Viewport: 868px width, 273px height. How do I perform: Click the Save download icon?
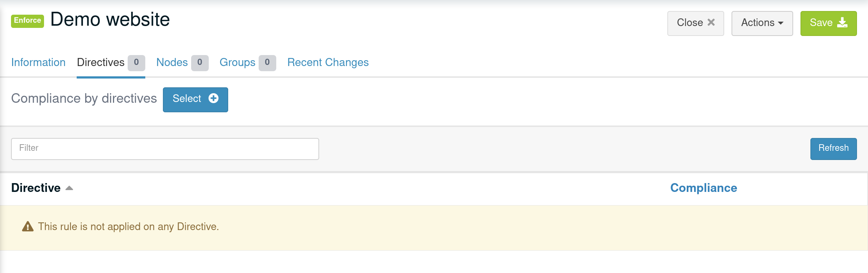click(x=842, y=23)
